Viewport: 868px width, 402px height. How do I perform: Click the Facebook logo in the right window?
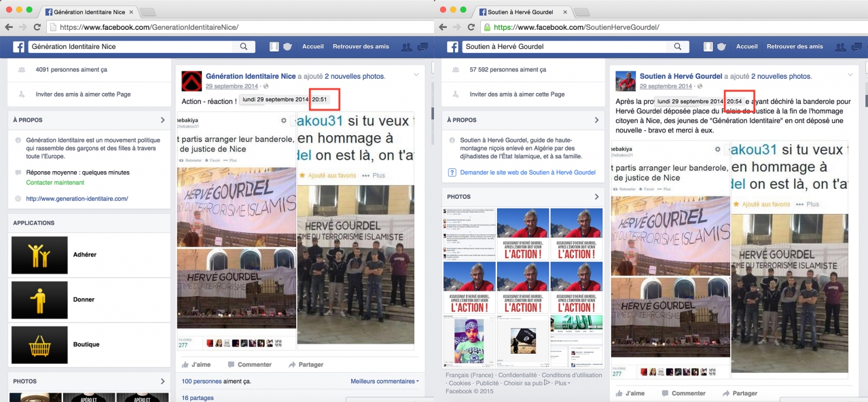coord(452,47)
